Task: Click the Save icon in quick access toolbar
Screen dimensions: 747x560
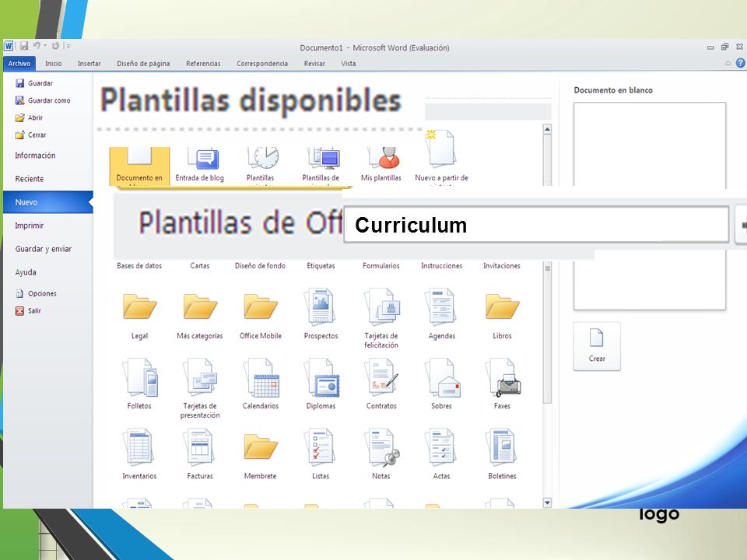Action: (x=24, y=46)
